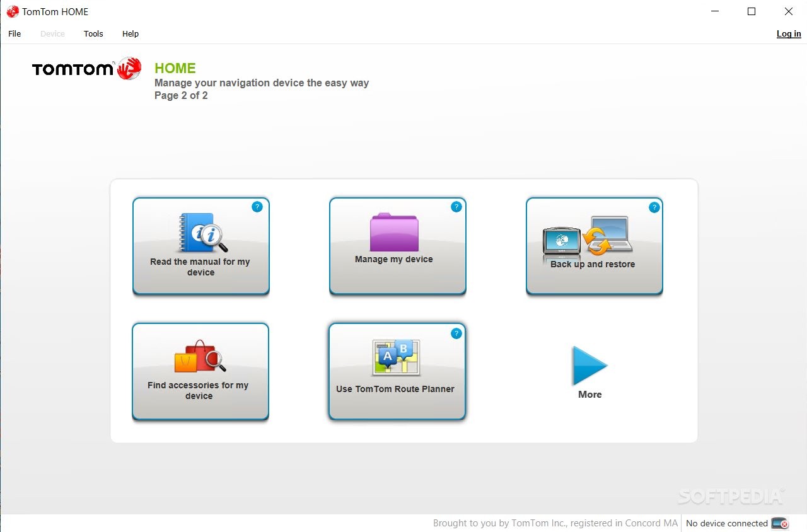The width and height of the screenshot is (807, 532).
Task: Open help for Route Planner tile
Action: pos(456,333)
